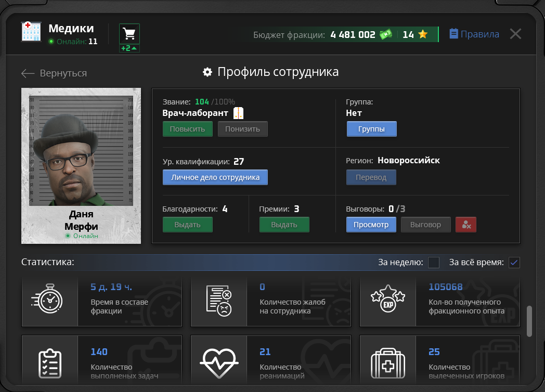This screenshot has height=392, width=545.
Task: Click 'Просмотр' to view reprimands
Action: click(x=371, y=225)
